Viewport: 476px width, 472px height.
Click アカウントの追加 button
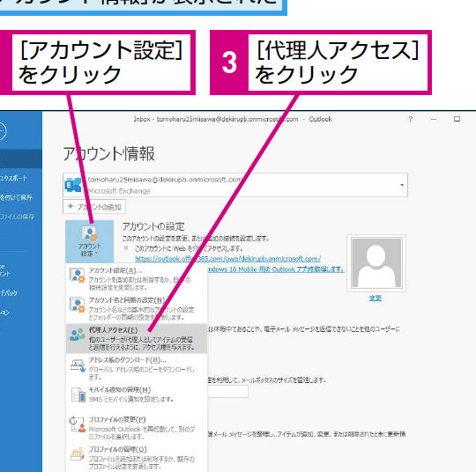(x=94, y=207)
